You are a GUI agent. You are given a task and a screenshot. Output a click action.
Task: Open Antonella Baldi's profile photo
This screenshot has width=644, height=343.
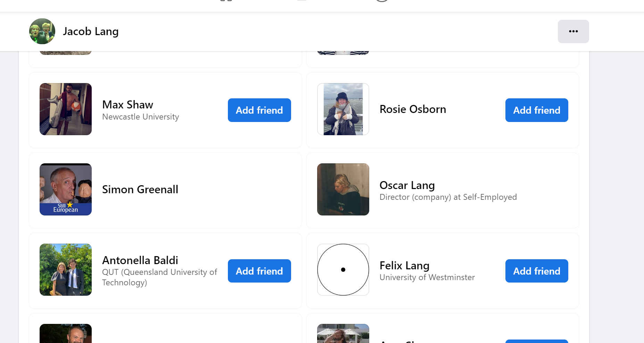tap(66, 270)
